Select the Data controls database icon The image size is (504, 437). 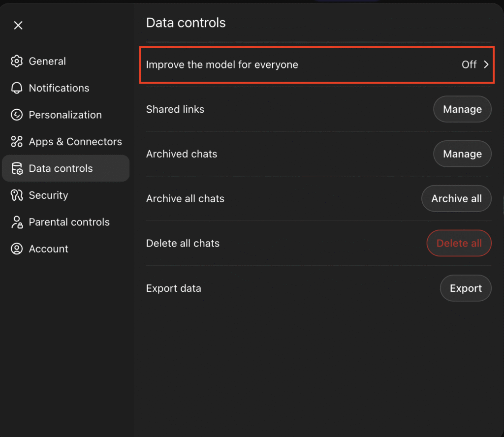(x=16, y=168)
